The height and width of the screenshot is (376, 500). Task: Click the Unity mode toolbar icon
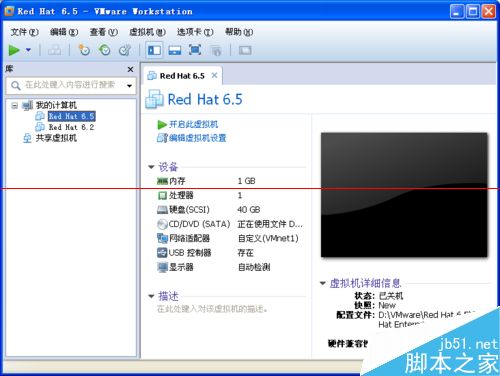[x=216, y=50]
